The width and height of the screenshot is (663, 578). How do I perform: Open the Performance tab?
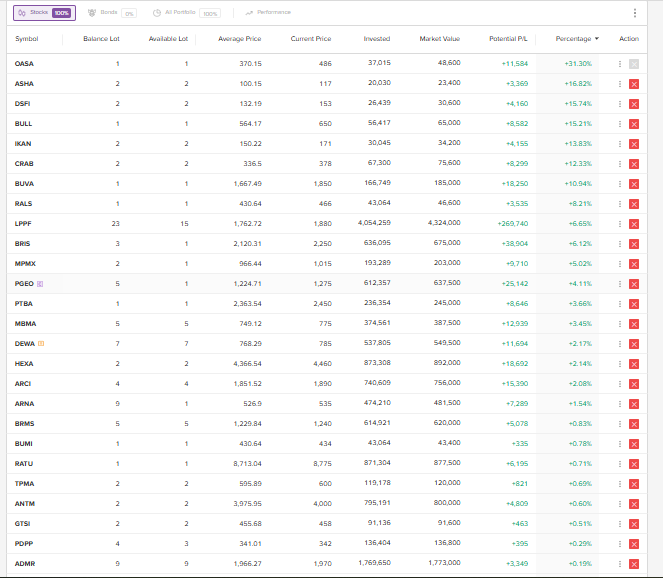point(268,13)
